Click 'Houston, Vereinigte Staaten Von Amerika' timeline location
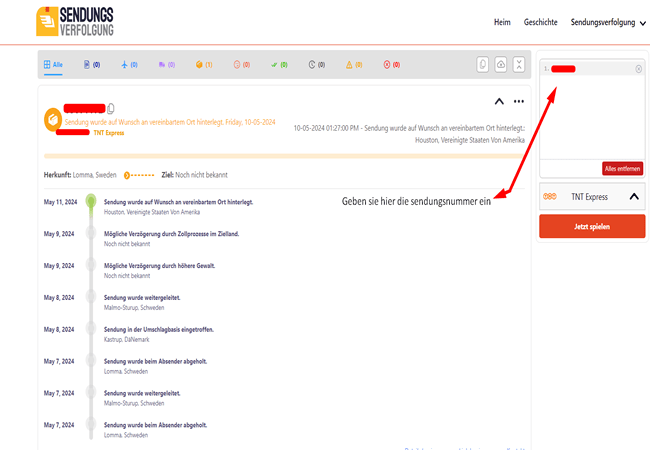Screen dimensions: 650x450 (x=152, y=212)
